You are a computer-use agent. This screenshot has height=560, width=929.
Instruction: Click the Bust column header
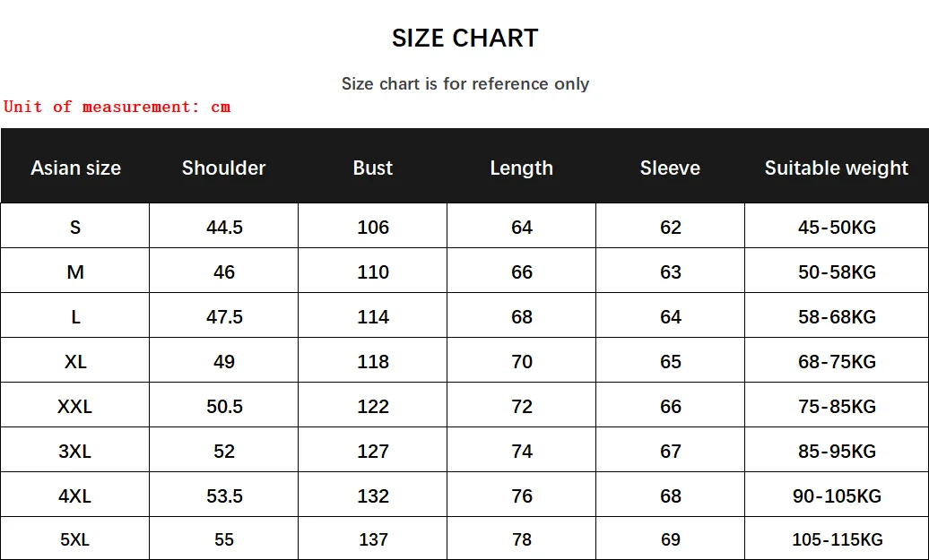(372, 168)
